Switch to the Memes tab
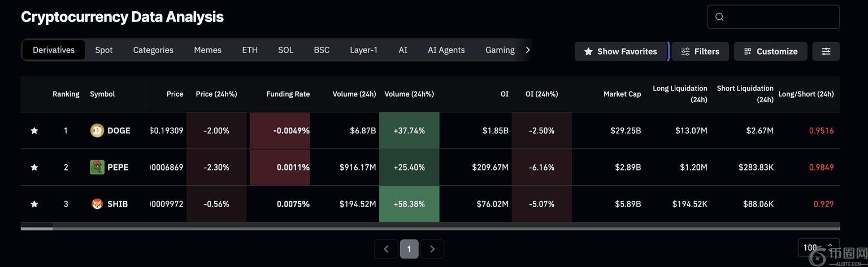The image size is (868, 267). coord(207,50)
